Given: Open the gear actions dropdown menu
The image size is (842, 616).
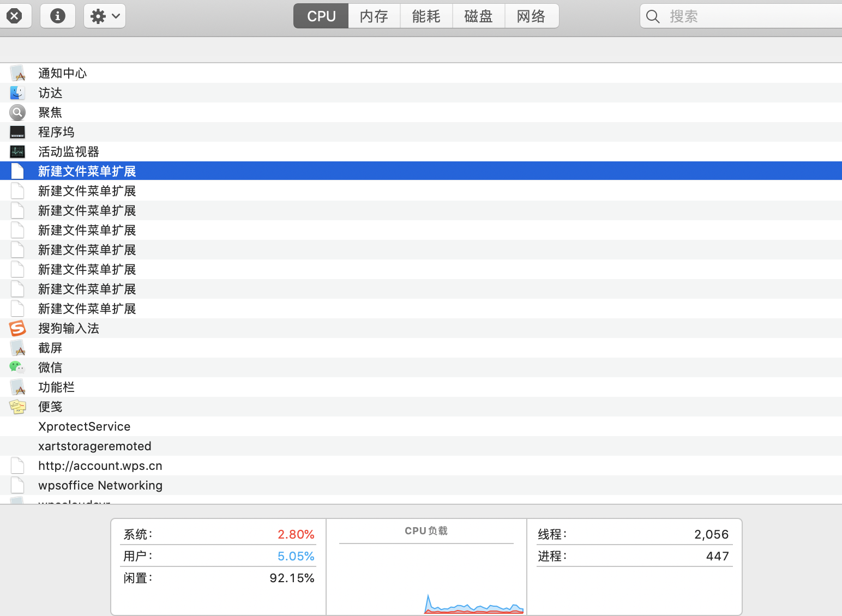Looking at the screenshot, I should (x=105, y=16).
